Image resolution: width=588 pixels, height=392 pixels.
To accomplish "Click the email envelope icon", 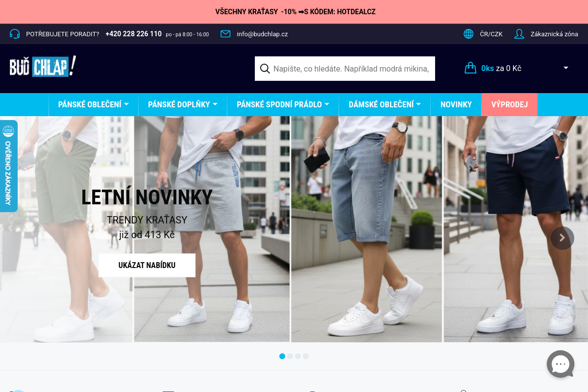I will 225,34.
